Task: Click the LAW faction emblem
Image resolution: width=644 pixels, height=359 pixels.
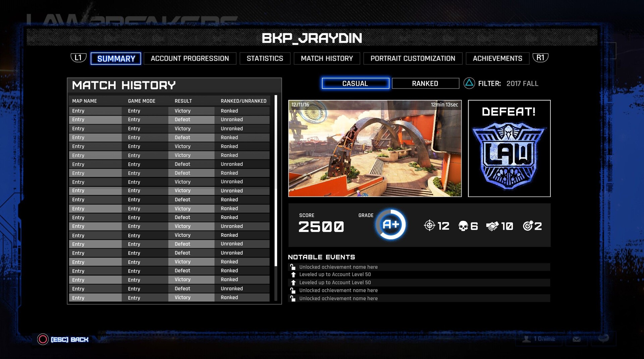Action: pyautogui.click(x=509, y=156)
